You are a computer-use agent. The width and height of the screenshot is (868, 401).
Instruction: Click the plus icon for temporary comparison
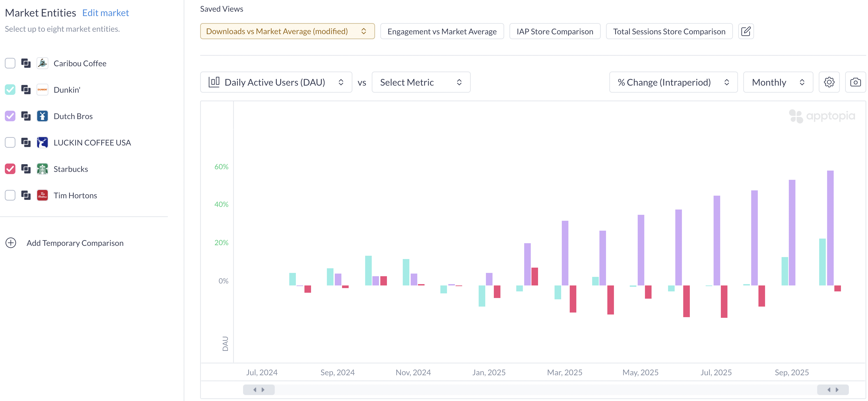(11, 243)
